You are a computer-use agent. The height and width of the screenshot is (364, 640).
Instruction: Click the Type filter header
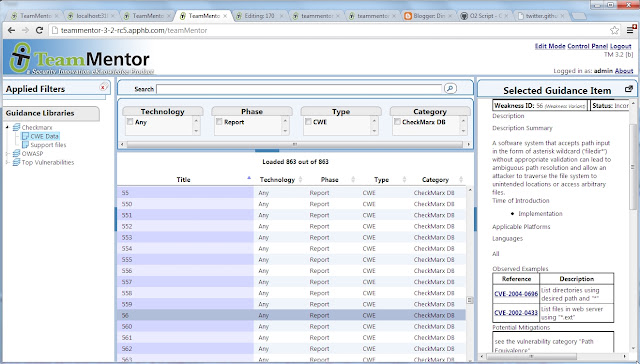[x=341, y=111]
